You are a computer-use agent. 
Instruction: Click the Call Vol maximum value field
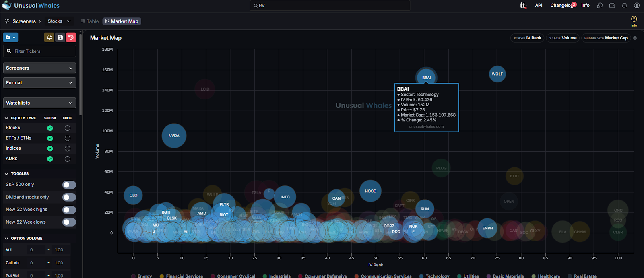(x=62, y=263)
